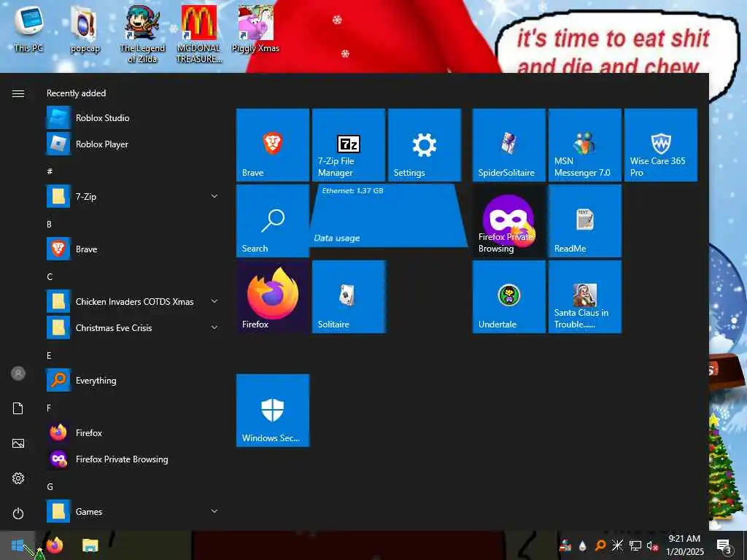Open Brave from the app list

click(133, 249)
